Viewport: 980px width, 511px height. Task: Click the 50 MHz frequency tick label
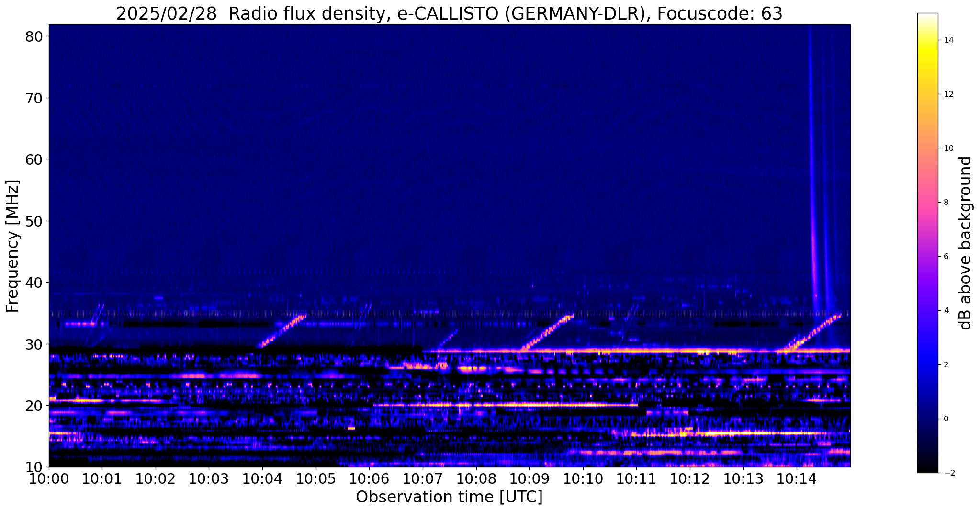(34, 221)
